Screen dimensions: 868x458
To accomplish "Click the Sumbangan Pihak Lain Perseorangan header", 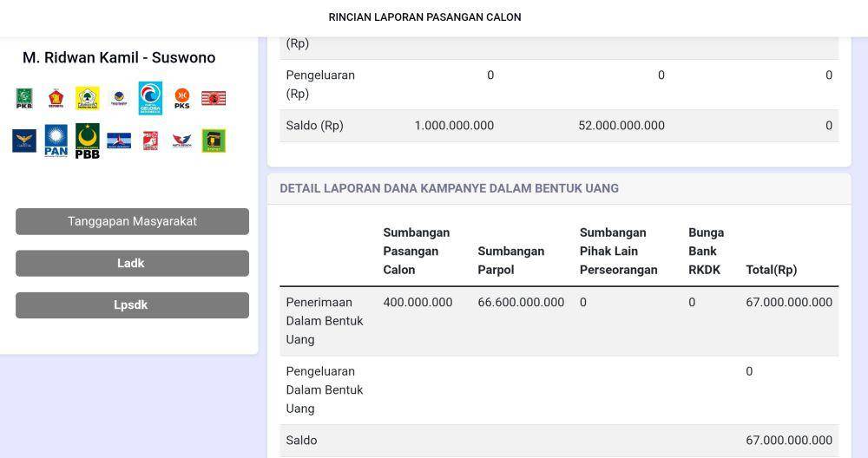I will pyautogui.click(x=618, y=252).
